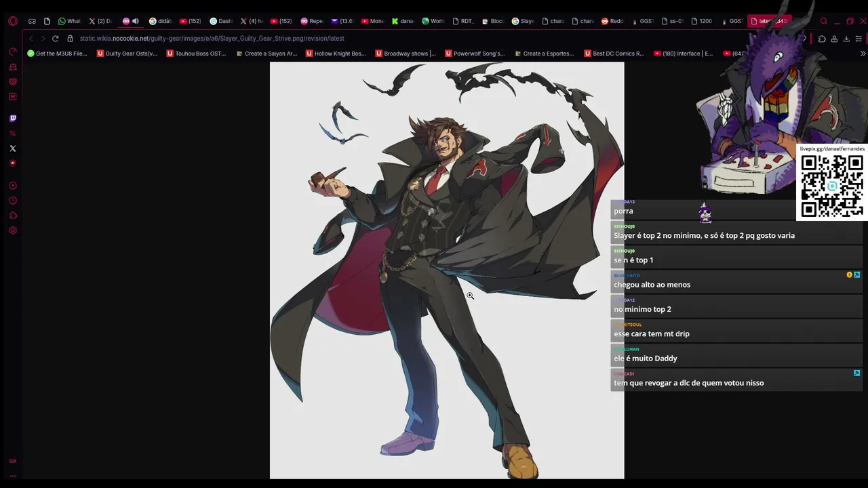
Task: Switch to the 'Mone' YouTube tab
Action: tap(373, 21)
